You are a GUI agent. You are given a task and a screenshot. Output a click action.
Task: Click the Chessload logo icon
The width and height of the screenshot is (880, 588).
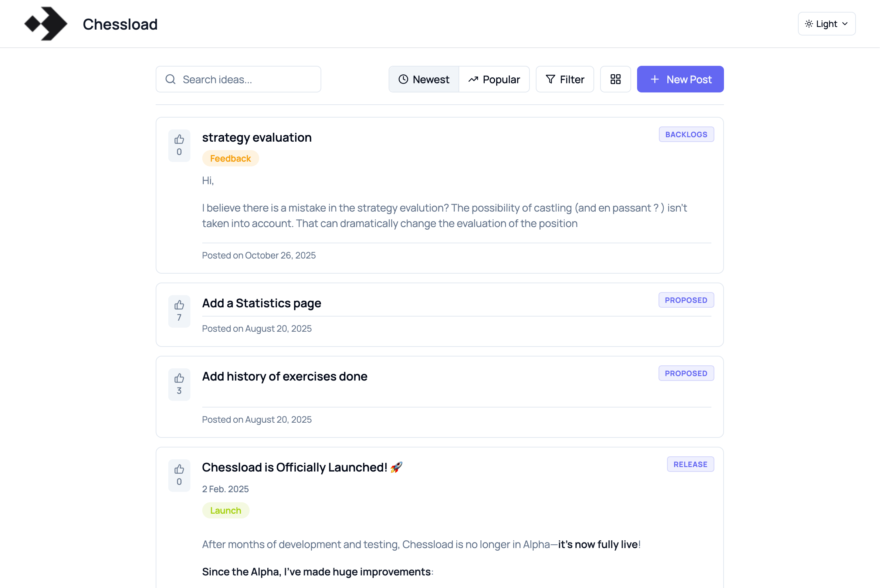pyautogui.click(x=46, y=24)
